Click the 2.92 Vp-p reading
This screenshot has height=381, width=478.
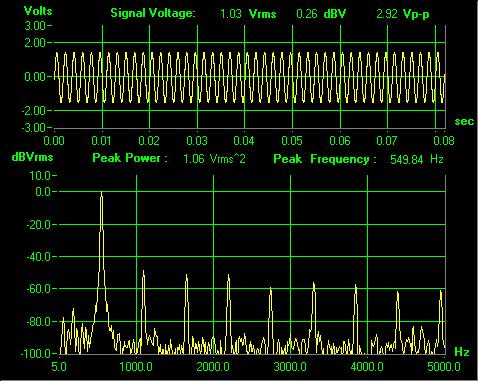[403, 14]
